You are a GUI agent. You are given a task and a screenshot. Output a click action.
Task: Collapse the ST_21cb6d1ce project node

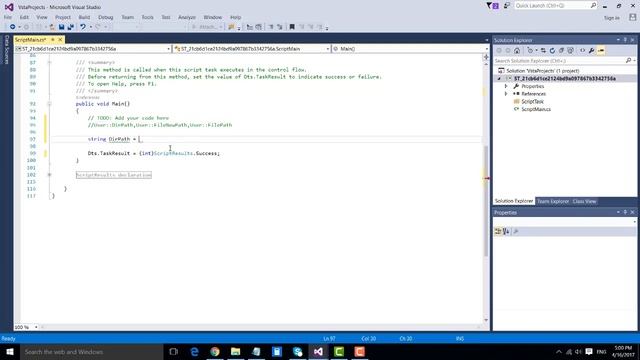click(499, 78)
